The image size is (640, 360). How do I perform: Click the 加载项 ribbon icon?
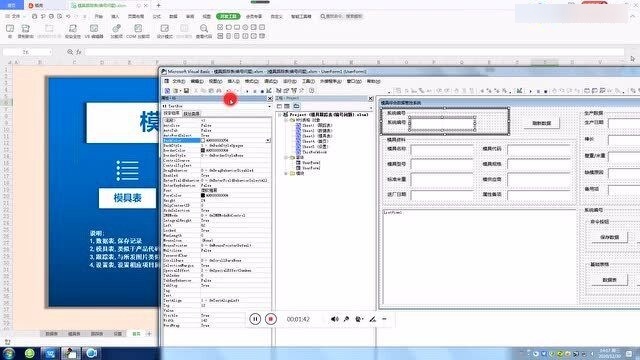pyautogui.click(x=116, y=31)
